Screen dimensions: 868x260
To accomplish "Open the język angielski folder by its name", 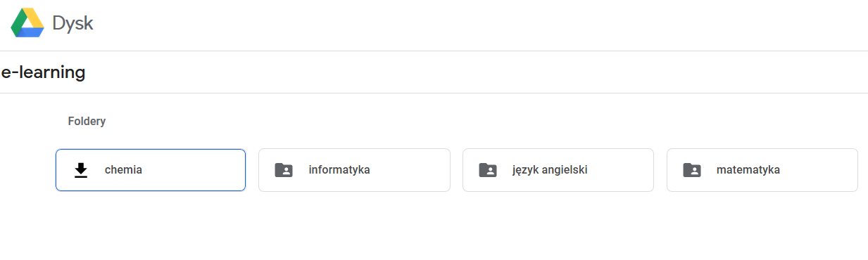I will click(550, 170).
